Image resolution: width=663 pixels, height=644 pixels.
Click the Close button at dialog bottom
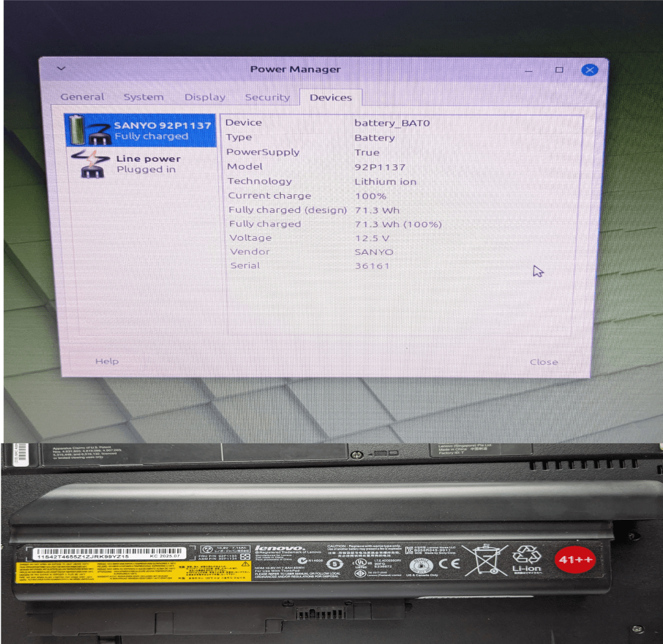[x=543, y=362]
